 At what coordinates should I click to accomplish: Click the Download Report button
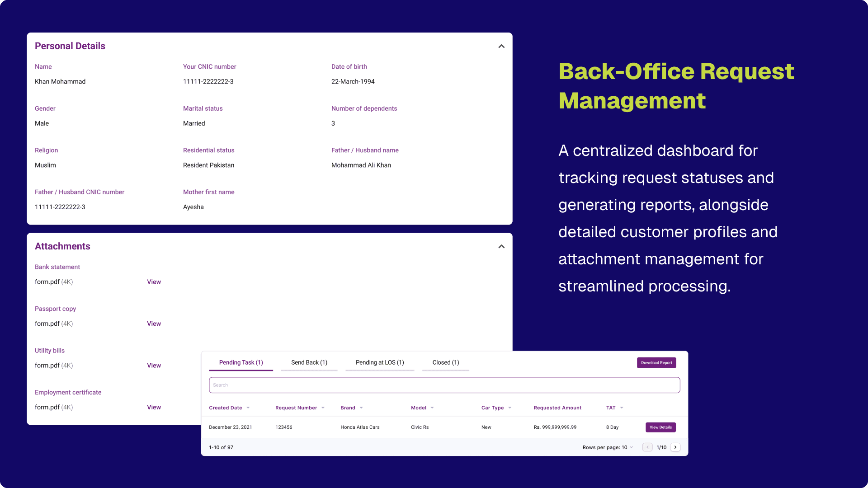coord(656,362)
